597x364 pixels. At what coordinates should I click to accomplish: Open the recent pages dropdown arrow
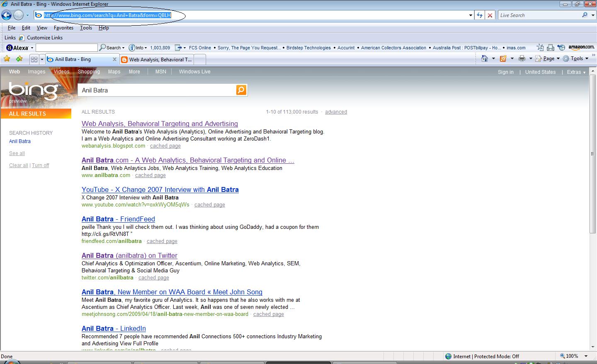27,15
